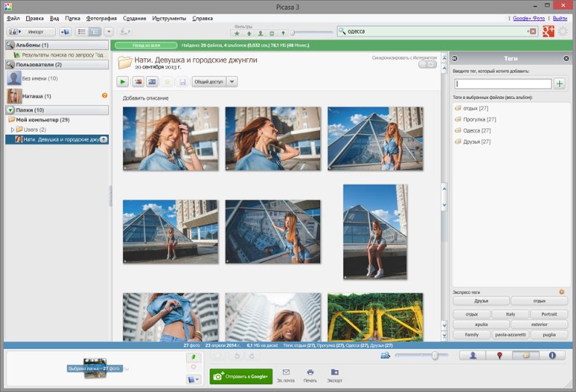Click the green plus to add tag
This screenshot has height=392, width=576.
[x=560, y=84]
